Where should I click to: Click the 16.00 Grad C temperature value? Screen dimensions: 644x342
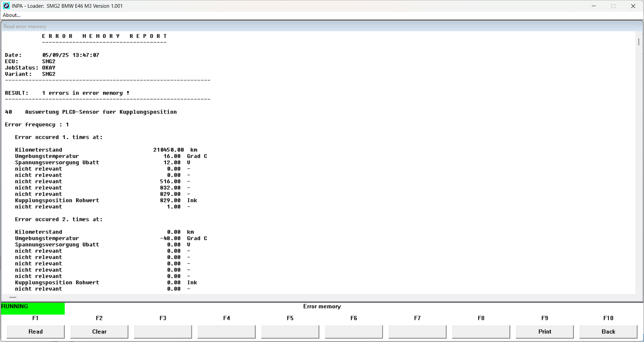[185, 156]
